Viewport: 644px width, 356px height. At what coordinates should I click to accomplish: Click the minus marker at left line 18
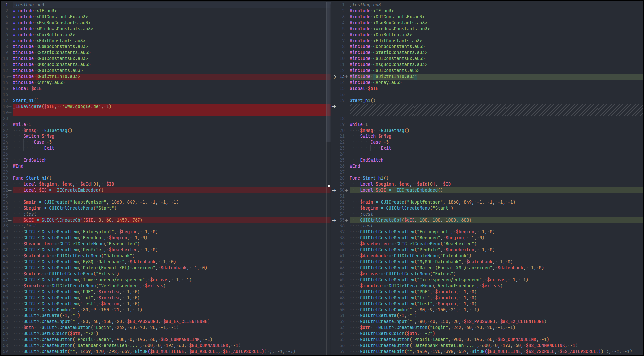[10, 107]
